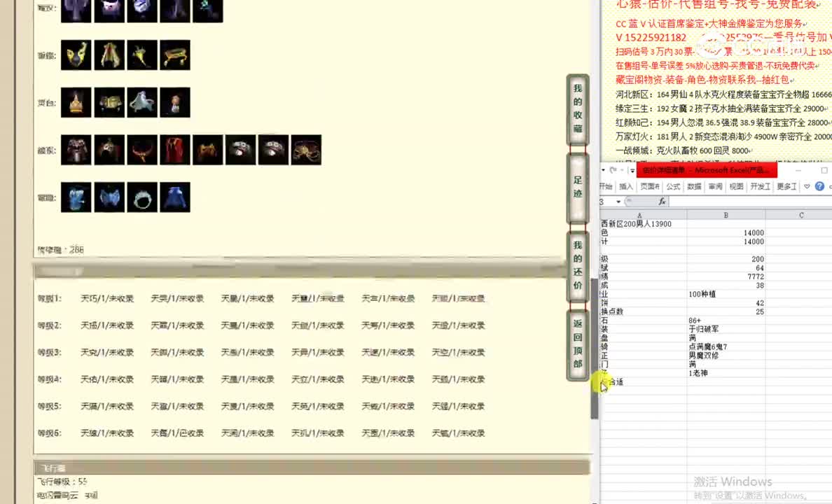Select column B header in Excel
The image size is (832, 504).
click(x=726, y=215)
